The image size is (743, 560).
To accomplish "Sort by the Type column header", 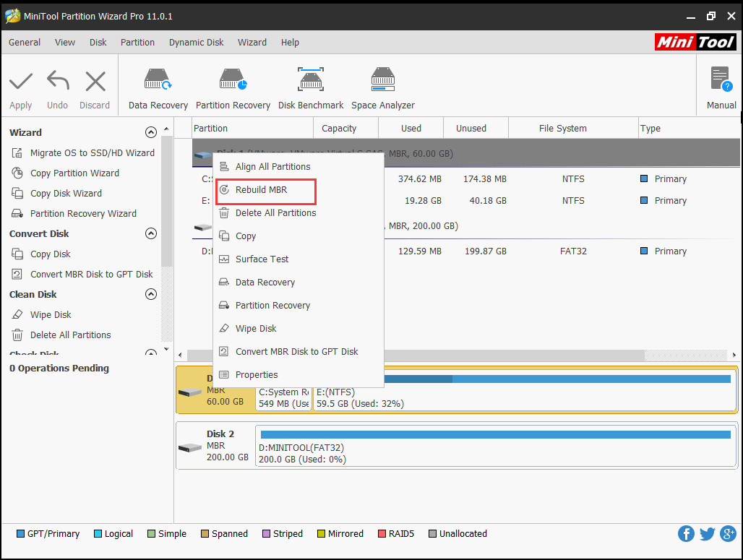I will [x=689, y=129].
